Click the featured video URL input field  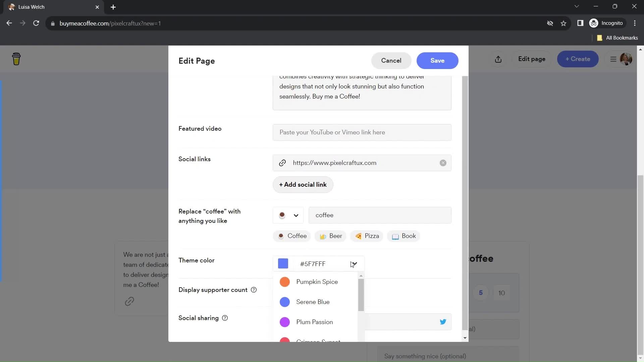click(x=362, y=132)
